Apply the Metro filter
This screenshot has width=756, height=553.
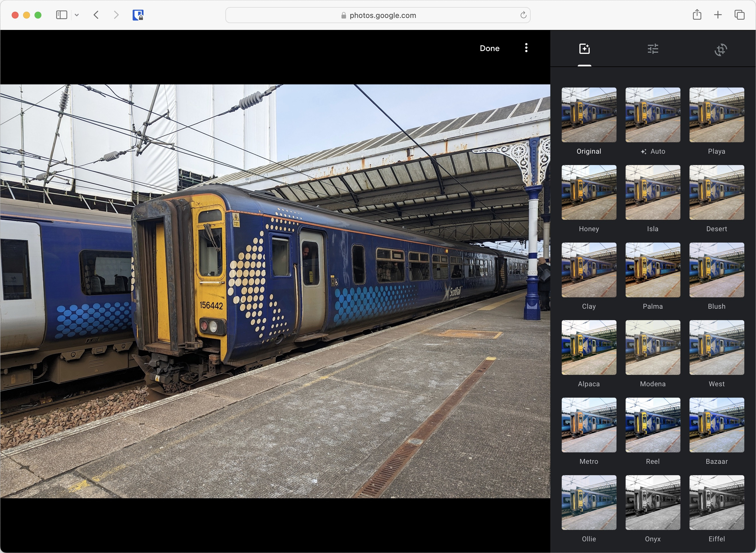point(589,425)
